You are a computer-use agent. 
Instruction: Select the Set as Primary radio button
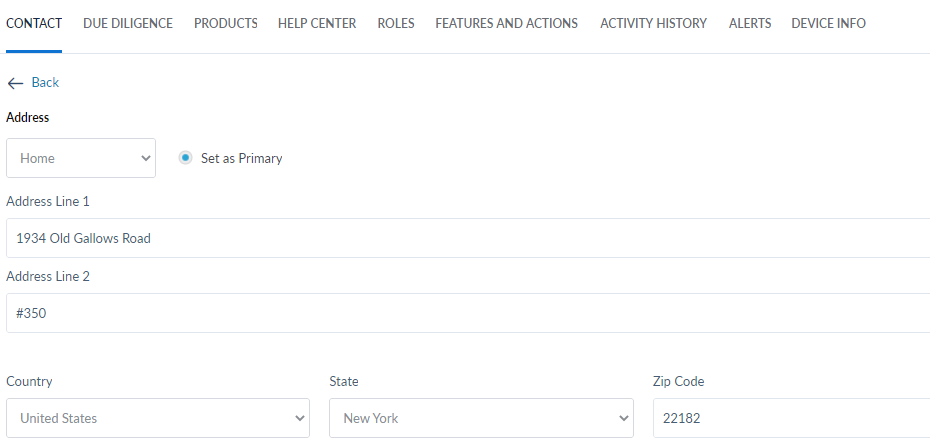point(185,158)
